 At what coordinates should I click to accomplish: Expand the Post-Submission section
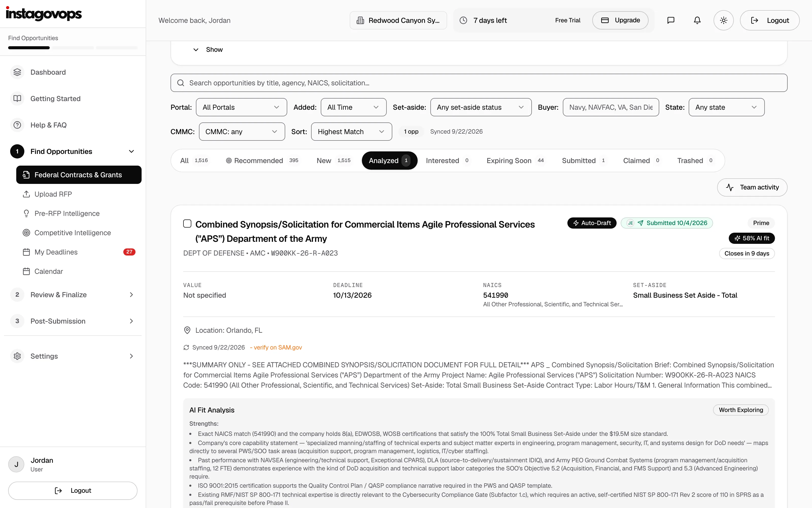pyautogui.click(x=131, y=321)
